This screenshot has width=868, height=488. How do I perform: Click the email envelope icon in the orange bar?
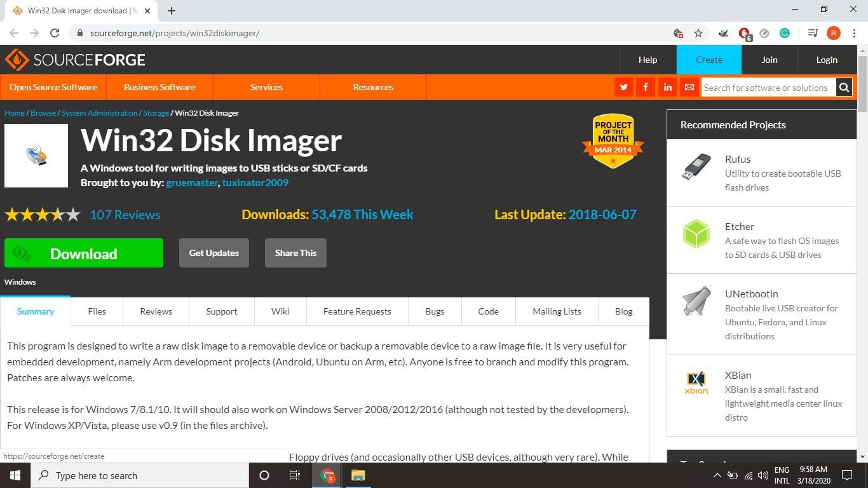tap(689, 87)
